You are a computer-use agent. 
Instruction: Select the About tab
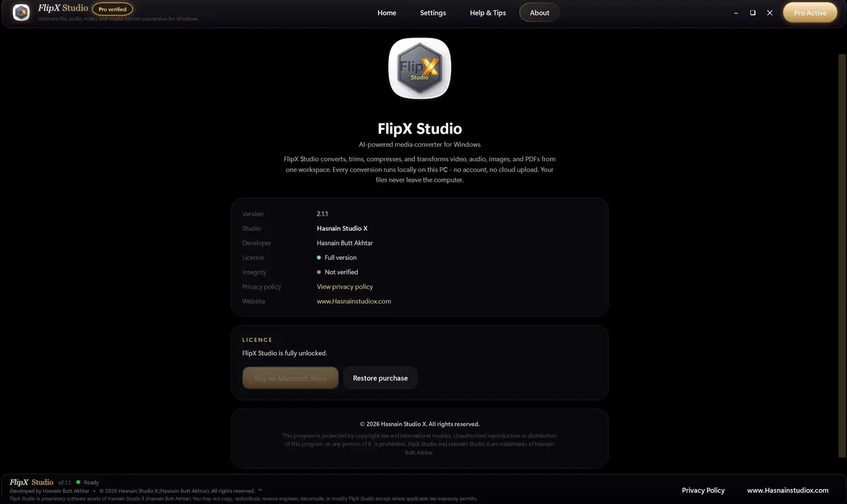[539, 13]
